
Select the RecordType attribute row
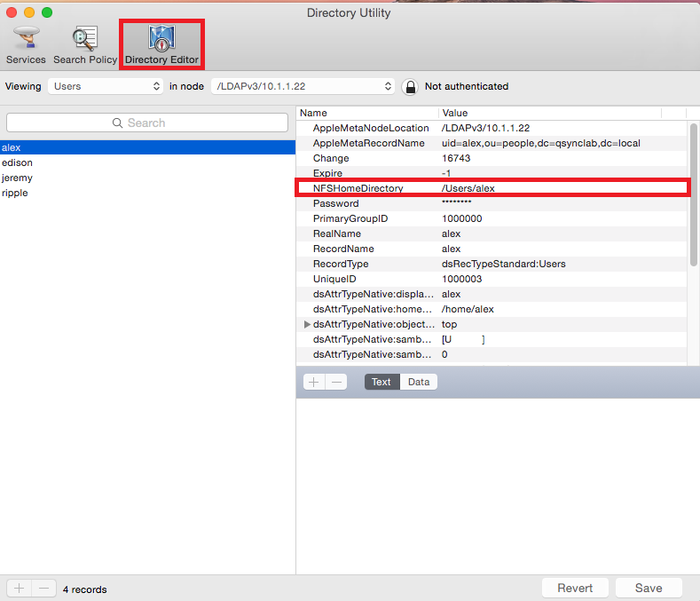[492, 264]
